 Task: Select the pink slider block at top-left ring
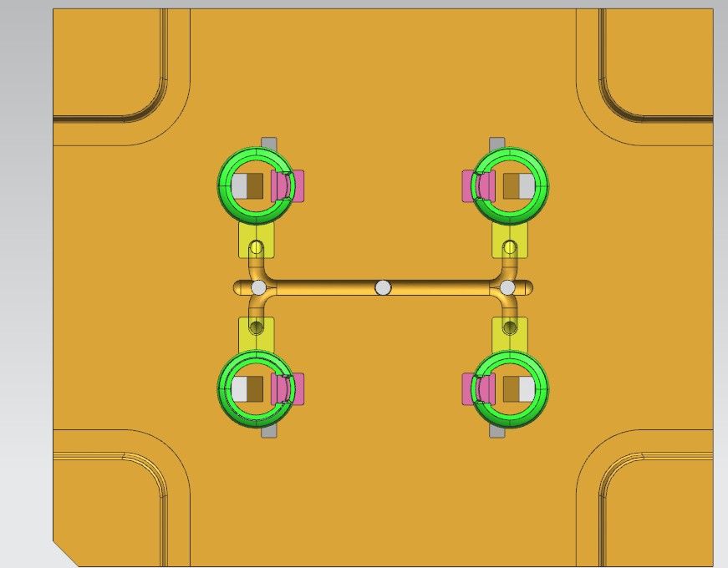pos(298,185)
